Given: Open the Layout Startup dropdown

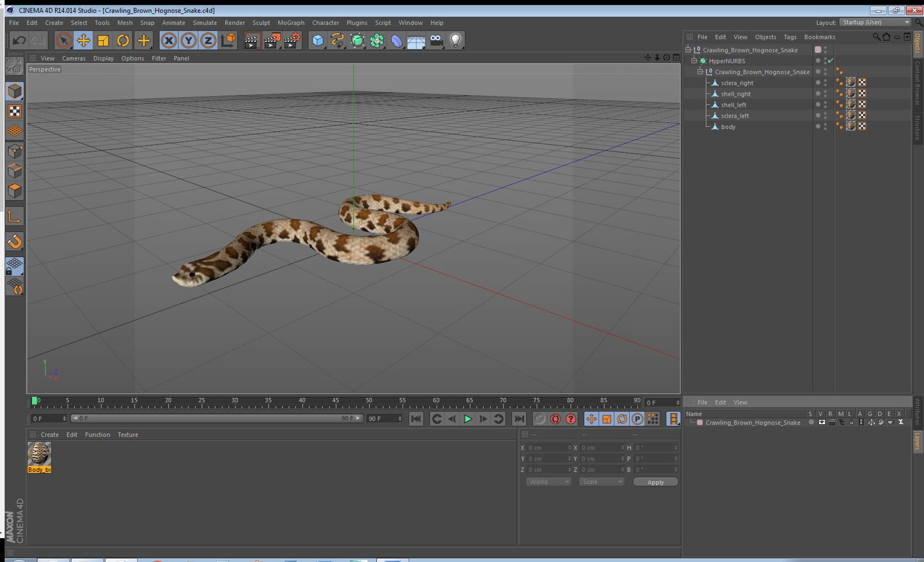Looking at the screenshot, I should [875, 22].
